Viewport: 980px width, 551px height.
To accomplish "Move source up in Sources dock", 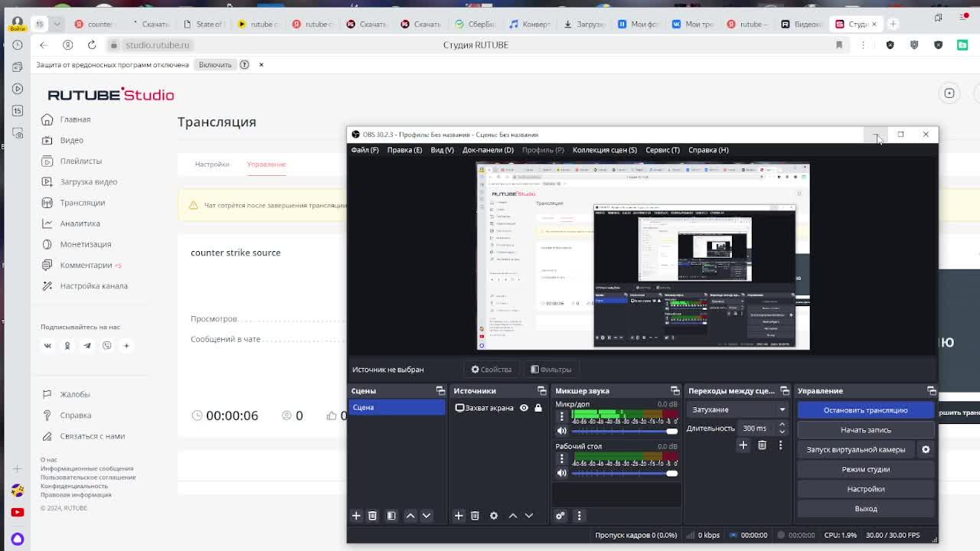I will coord(513,516).
